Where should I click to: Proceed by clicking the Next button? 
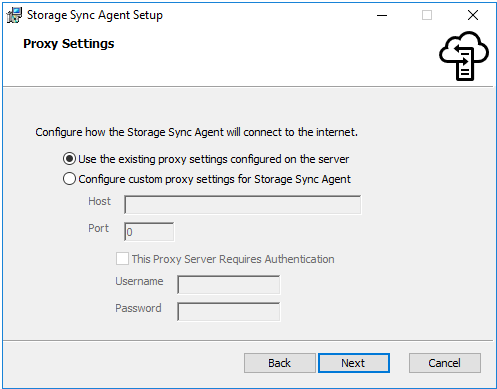coord(354,363)
